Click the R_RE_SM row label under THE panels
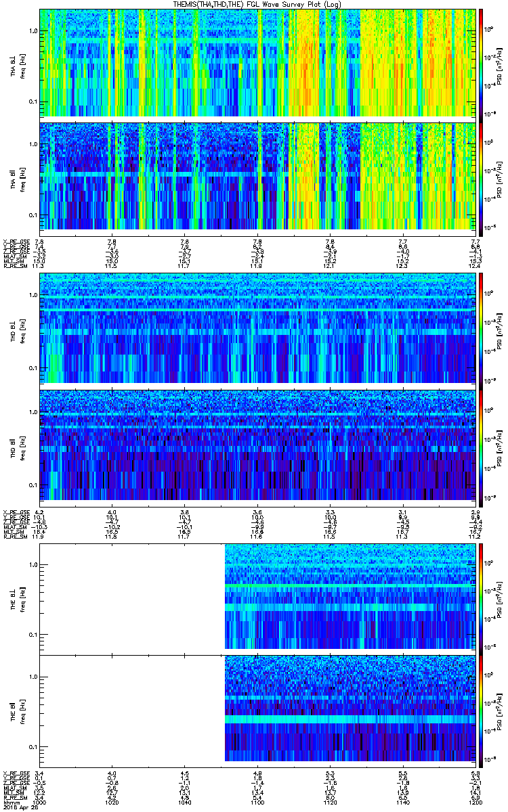 16,798
